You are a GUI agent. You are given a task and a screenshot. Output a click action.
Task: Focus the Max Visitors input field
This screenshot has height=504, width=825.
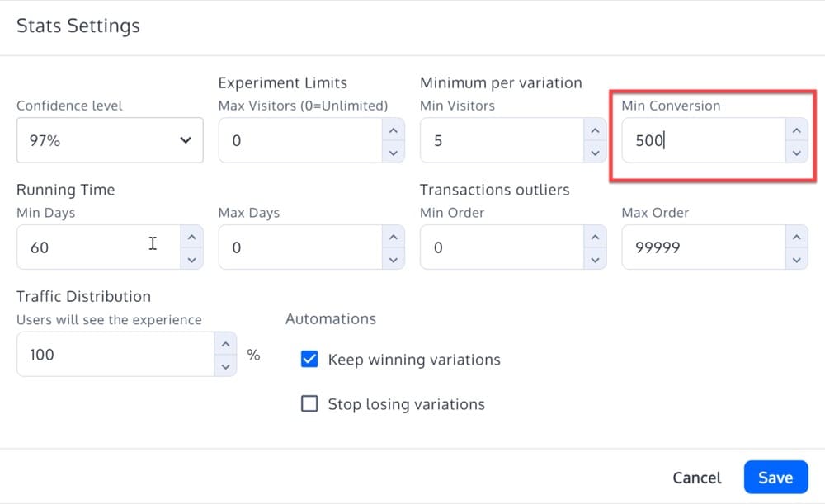click(301, 140)
